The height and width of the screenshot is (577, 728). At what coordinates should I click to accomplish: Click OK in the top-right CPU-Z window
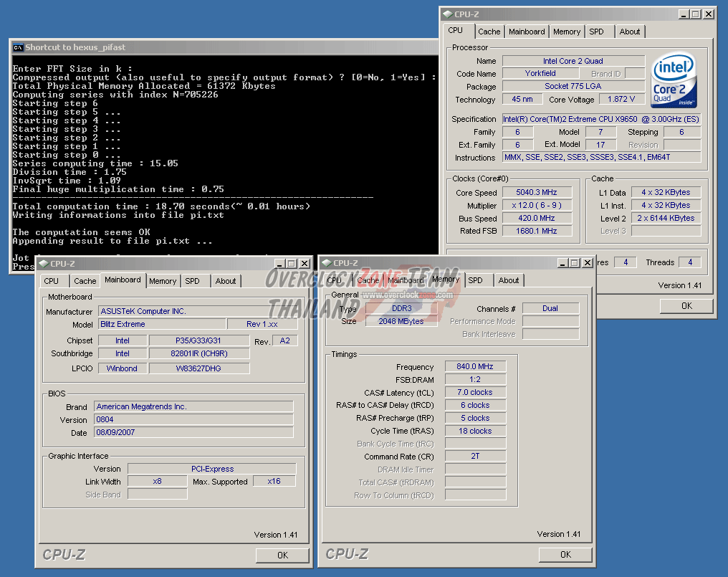686,305
